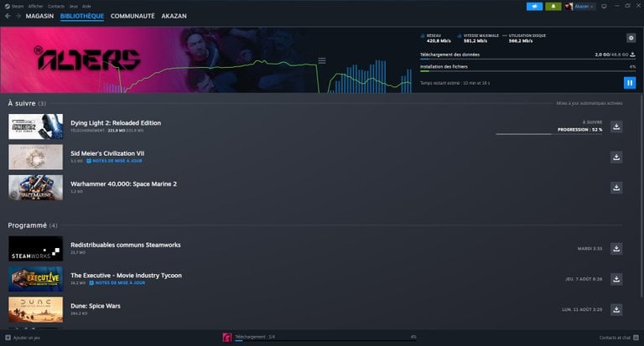Click the Dune Spice Wars thumbnail

point(36,309)
